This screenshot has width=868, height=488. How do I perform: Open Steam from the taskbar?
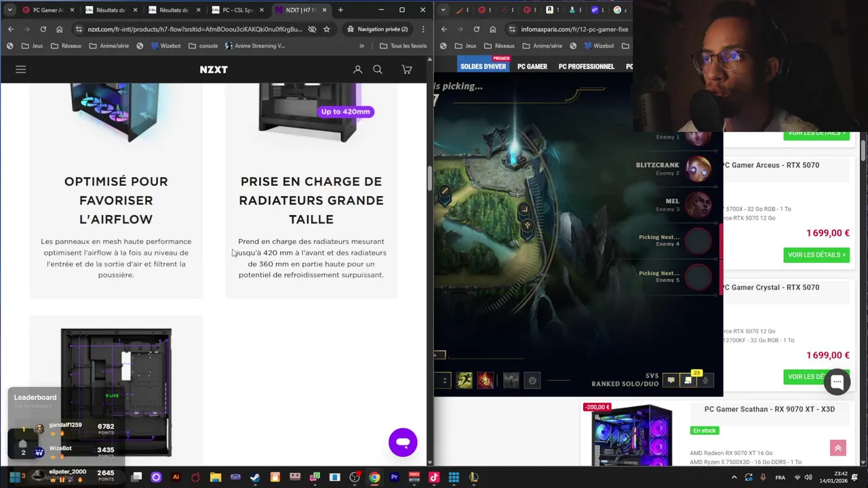pyautogui.click(x=255, y=477)
